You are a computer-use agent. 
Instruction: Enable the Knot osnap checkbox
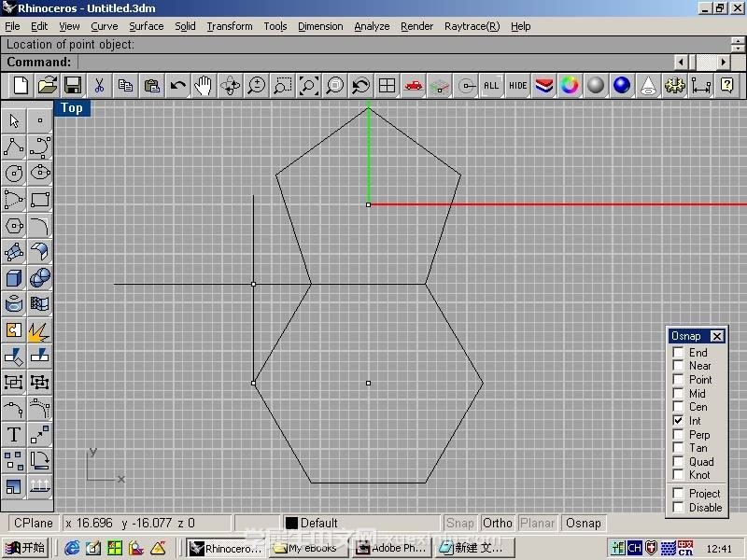(678, 475)
